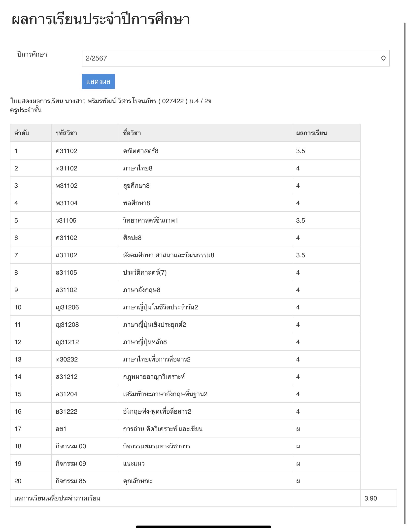Open the ปีการศึกษา 2/2567 dropdown
Viewport: 407px width, 532px height.
[x=236, y=58]
